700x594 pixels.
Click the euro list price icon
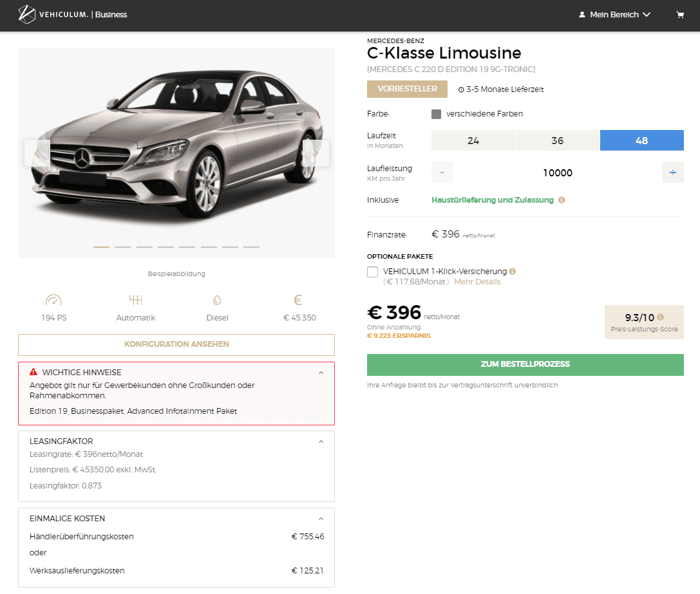tap(298, 300)
